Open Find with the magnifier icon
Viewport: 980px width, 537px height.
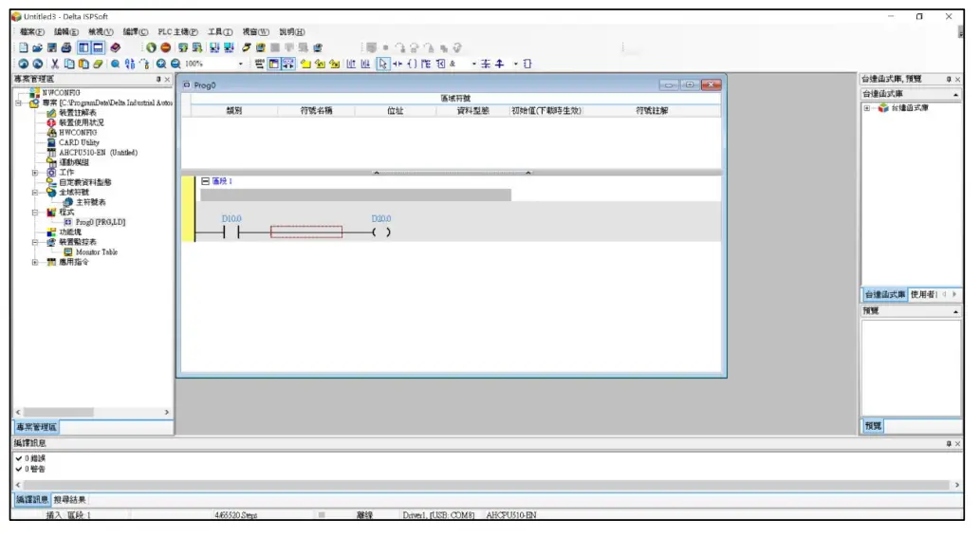point(115,64)
